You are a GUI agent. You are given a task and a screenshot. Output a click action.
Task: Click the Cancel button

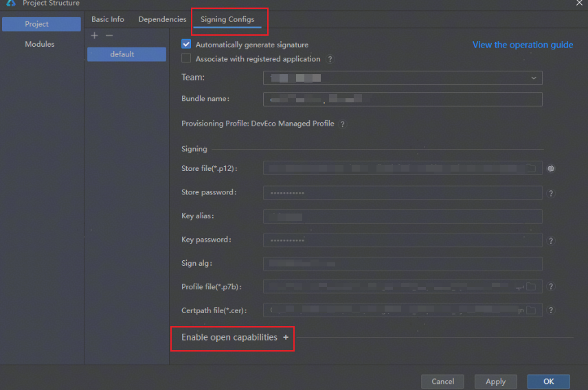coord(442,382)
